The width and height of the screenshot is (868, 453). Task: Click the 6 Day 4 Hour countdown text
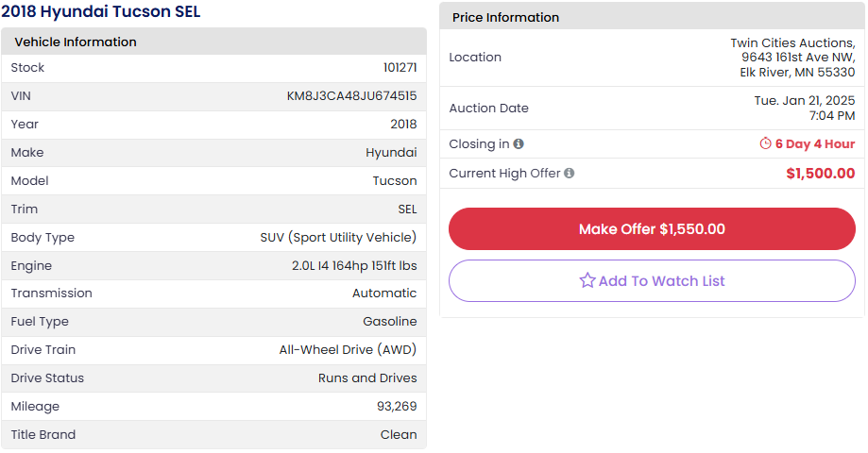tap(814, 144)
